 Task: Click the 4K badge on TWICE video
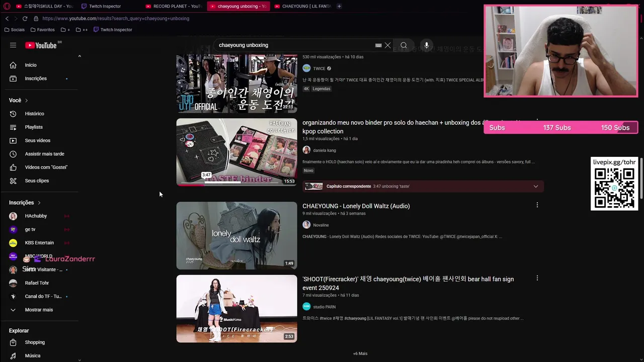tap(306, 89)
